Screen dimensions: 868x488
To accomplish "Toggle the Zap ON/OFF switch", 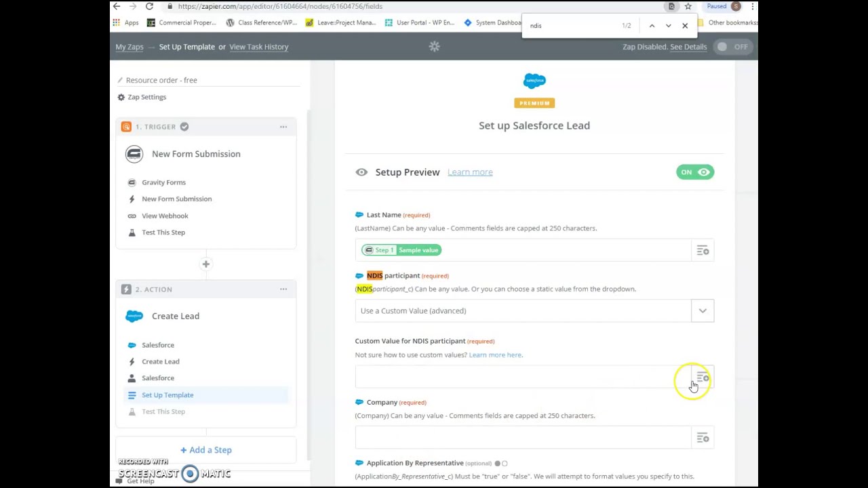I will [x=732, y=47].
